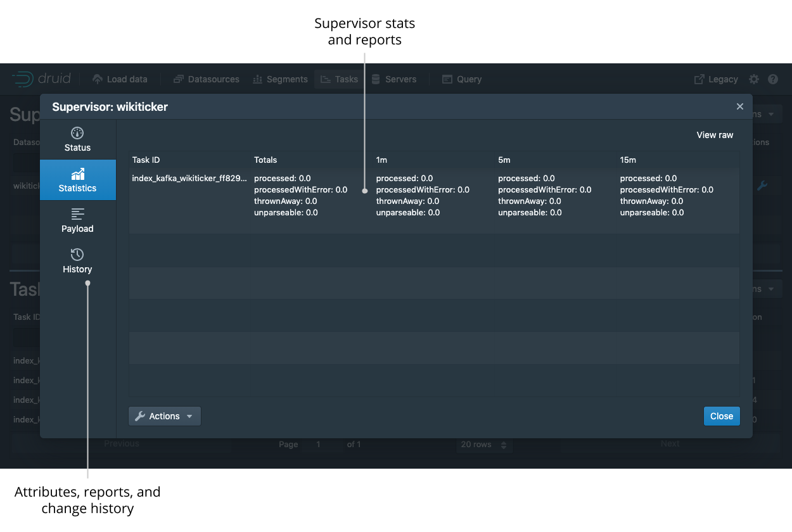
Task: Click the Druid logo
Action: 41,79
